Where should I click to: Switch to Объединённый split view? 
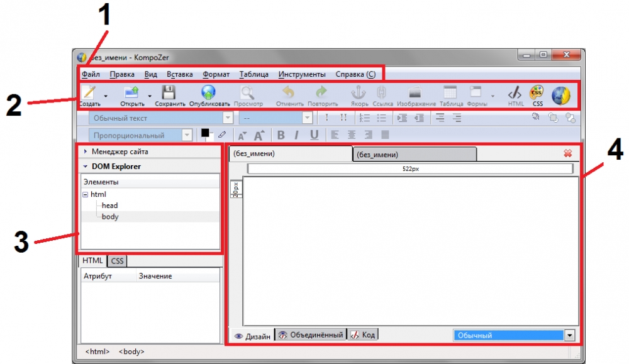click(311, 334)
